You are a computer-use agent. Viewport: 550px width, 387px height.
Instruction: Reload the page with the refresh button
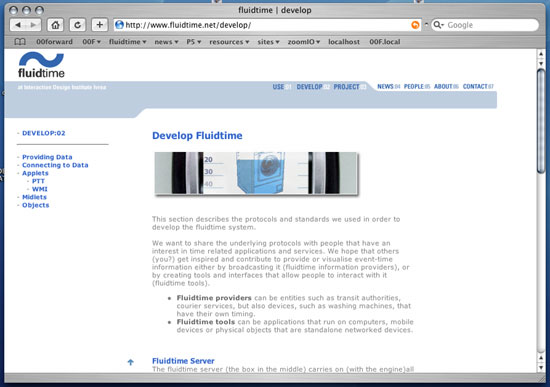77,25
